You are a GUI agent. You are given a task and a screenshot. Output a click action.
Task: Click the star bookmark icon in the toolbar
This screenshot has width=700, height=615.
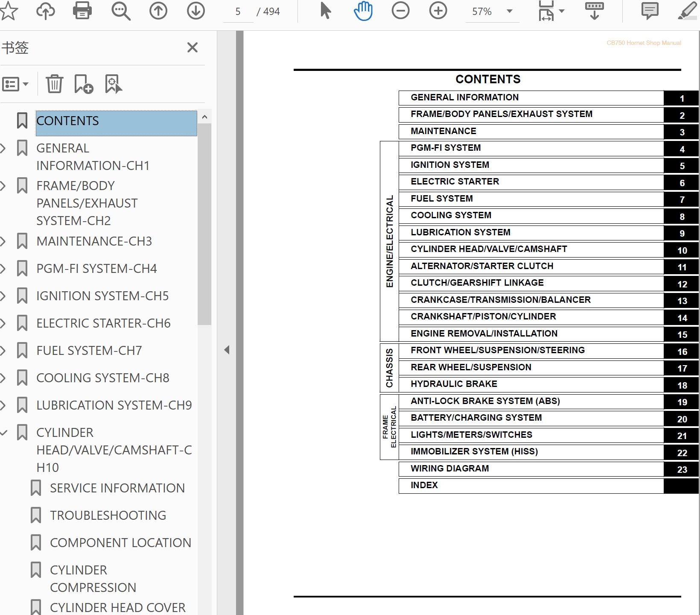[x=9, y=11]
